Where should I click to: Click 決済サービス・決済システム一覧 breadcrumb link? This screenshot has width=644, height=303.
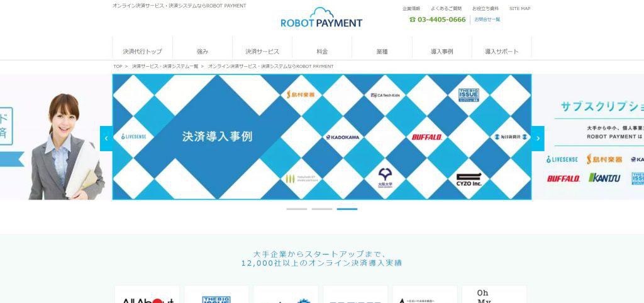pos(165,66)
